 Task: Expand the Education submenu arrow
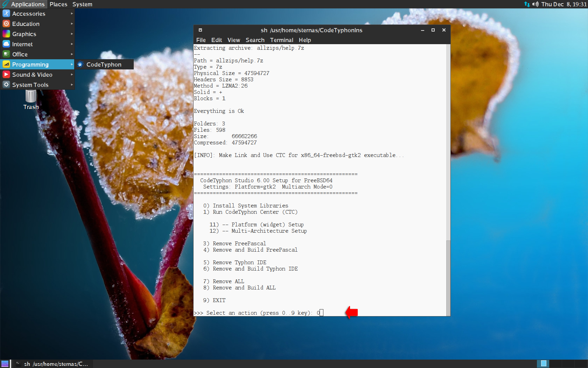tap(72, 24)
